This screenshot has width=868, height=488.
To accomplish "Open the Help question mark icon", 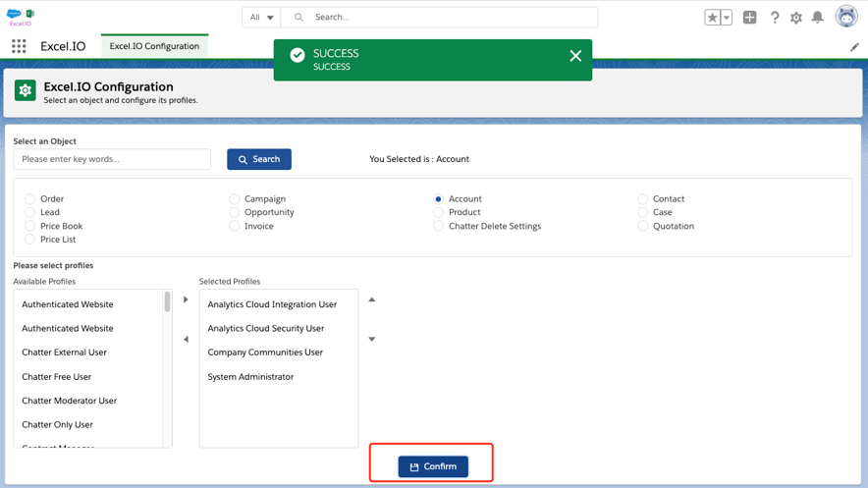I will pos(774,17).
